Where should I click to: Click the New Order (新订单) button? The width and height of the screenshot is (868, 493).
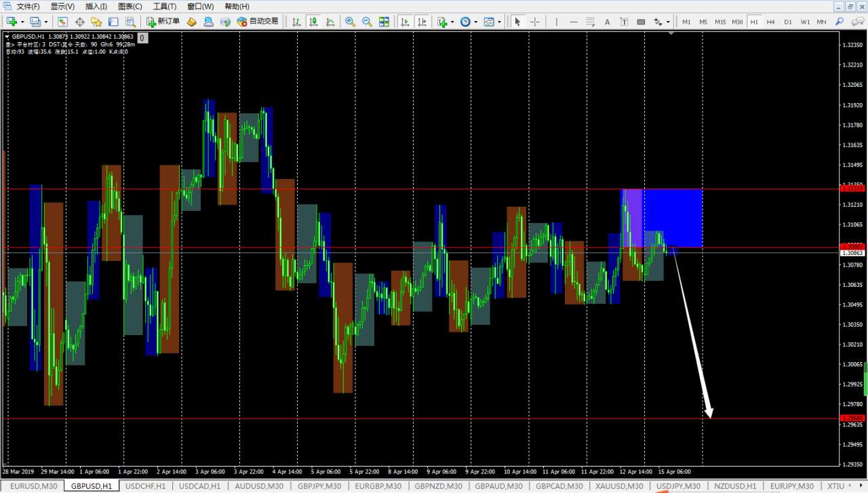(163, 22)
